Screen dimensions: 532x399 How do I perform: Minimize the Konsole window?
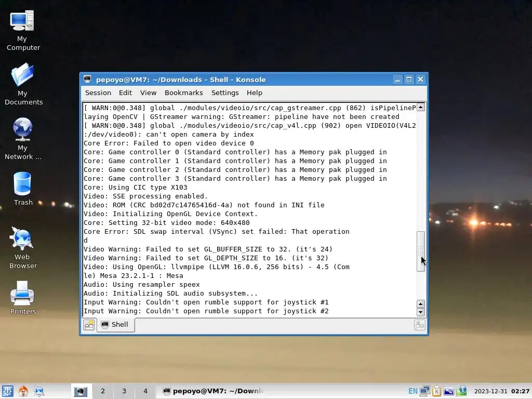pos(397,79)
